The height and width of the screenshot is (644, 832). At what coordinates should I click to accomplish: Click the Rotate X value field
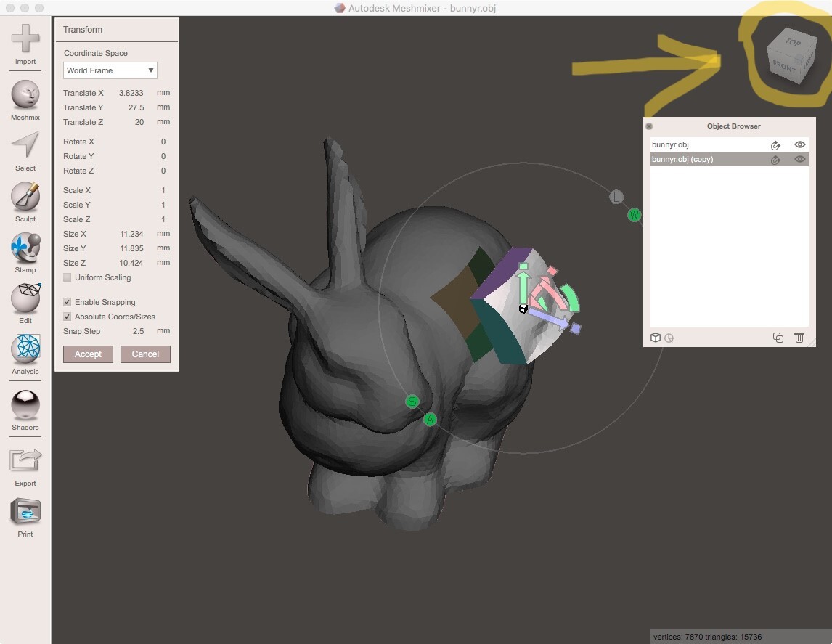[163, 142]
